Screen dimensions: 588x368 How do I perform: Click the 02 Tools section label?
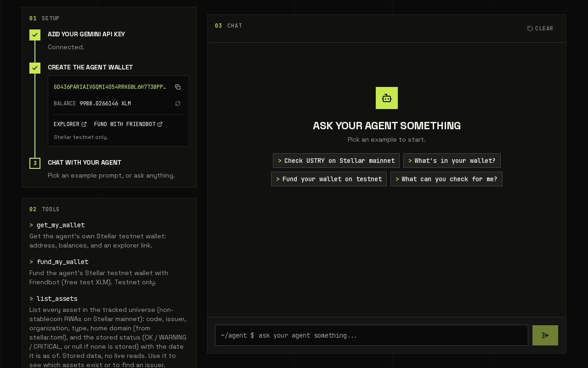pos(45,209)
